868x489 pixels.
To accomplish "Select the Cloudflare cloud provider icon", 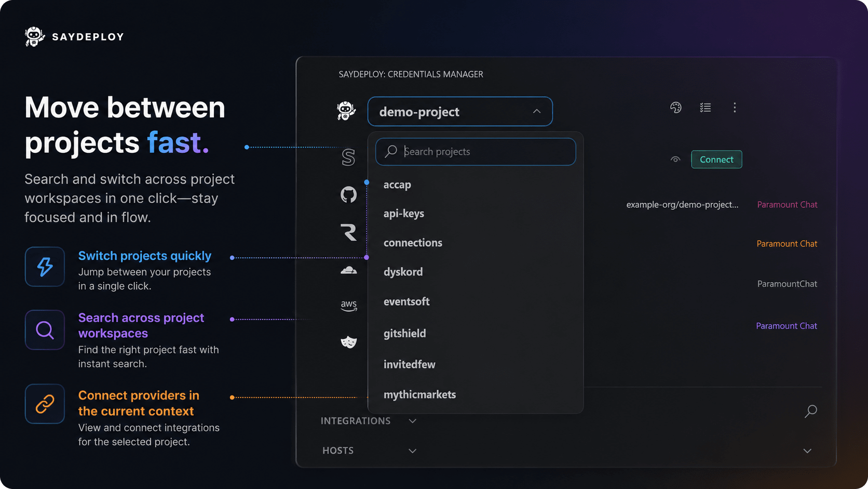I will point(348,270).
